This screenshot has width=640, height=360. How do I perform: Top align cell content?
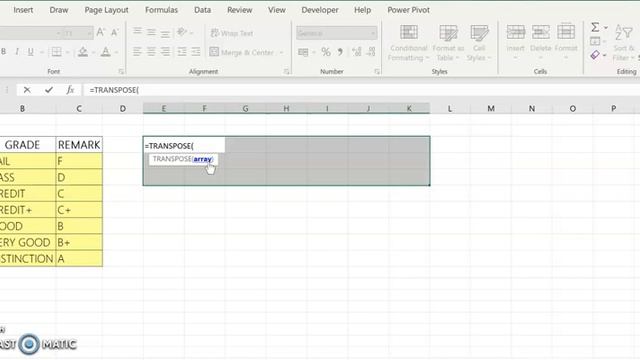138,32
